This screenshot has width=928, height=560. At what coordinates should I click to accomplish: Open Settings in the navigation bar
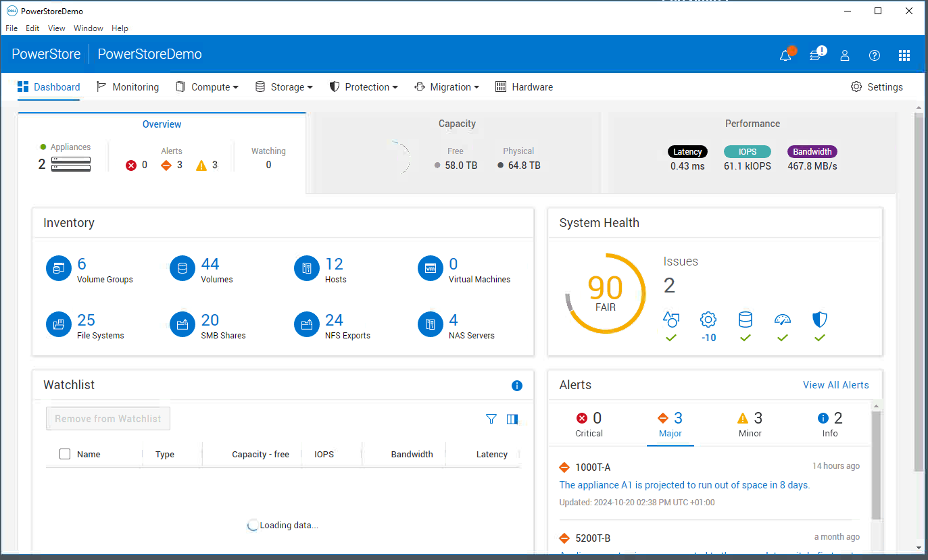click(877, 87)
